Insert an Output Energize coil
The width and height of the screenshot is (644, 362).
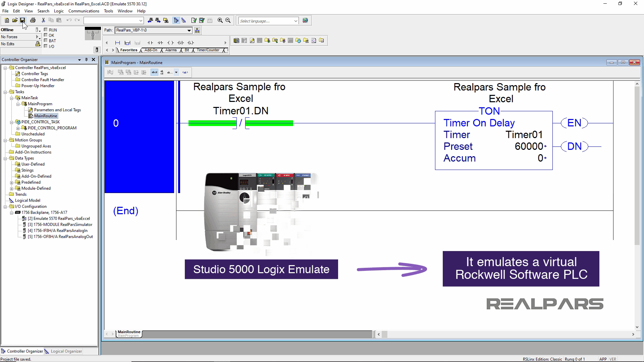(x=170, y=43)
